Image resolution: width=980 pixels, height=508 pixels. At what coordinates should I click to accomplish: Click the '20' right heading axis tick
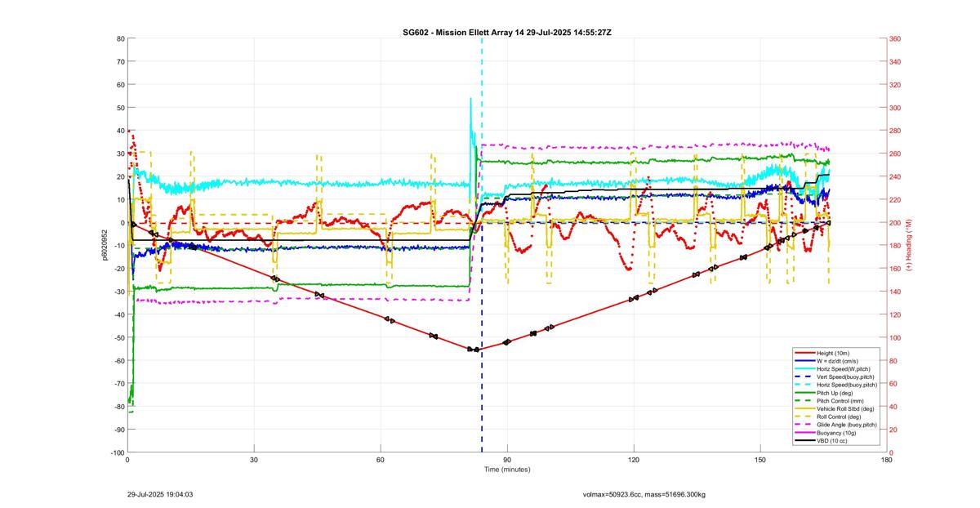(x=893, y=430)
